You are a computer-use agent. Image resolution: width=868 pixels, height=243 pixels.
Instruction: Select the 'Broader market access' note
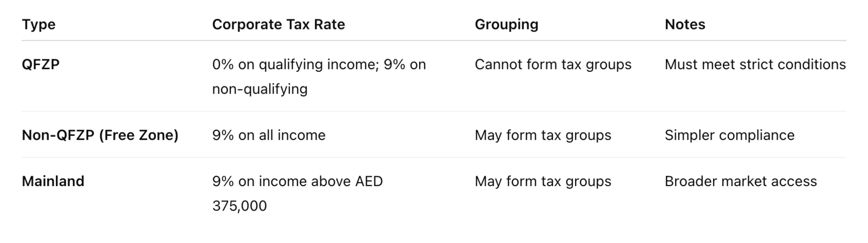point(740,181)
